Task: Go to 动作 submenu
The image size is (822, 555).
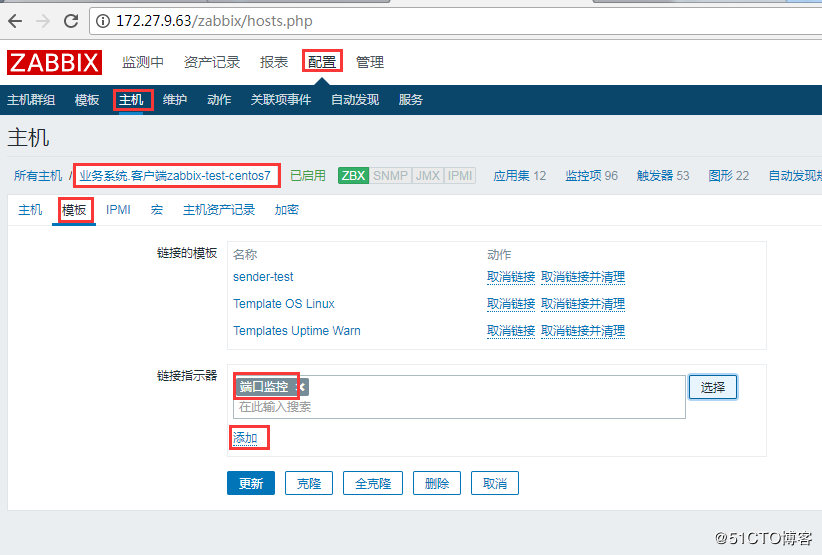Action: [x=219, y=100]
